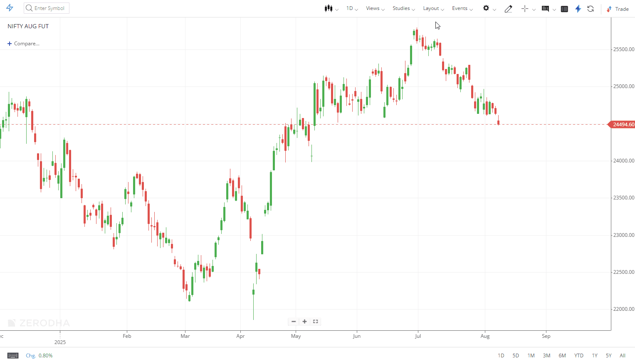The width and height of the screenshot is (635, 364).
Task: Open the Events menu
Action: [462, 8]
